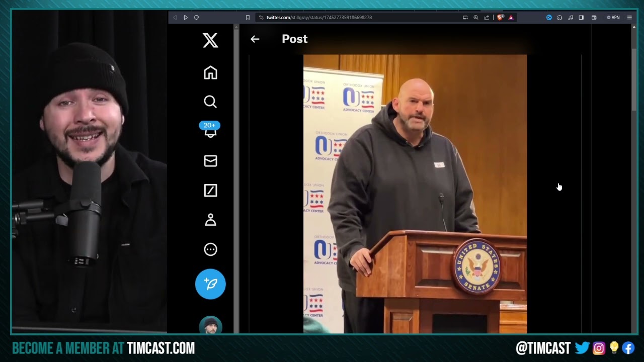Click the share page icon in address bar
The width and height of the screenshot is (644, 362).
487,17
